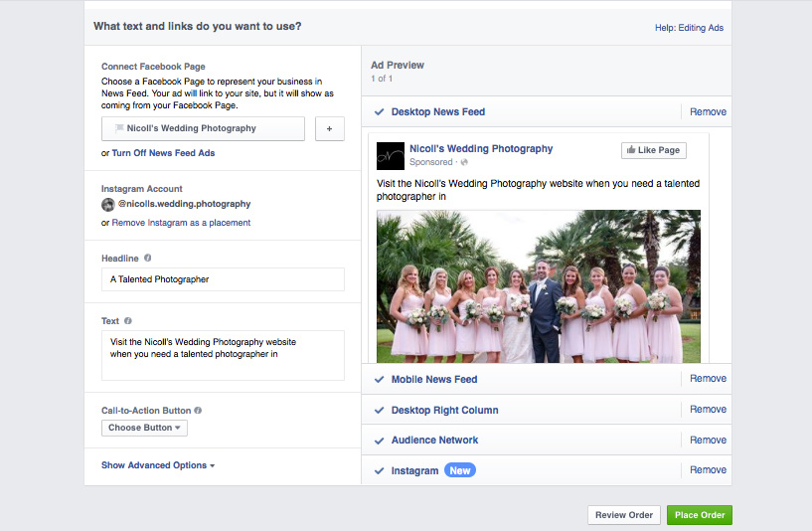The width and height of the screenshot is (812, 531).
Task: Click the Sponsored label in the preview
Action: coord(431,162)
